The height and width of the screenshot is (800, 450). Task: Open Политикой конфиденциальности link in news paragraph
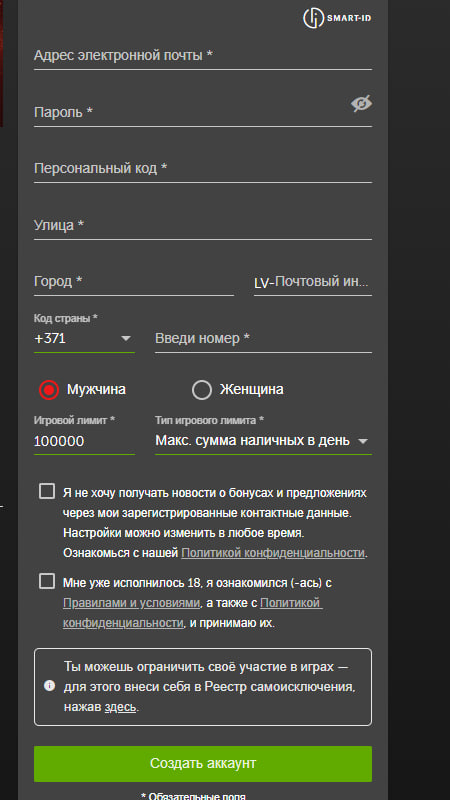[x=273, y=553]
